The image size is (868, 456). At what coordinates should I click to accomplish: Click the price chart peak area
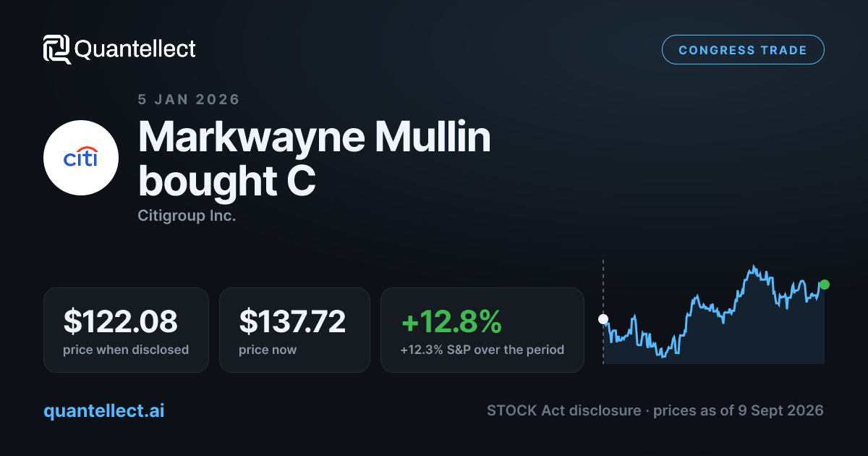754,271
